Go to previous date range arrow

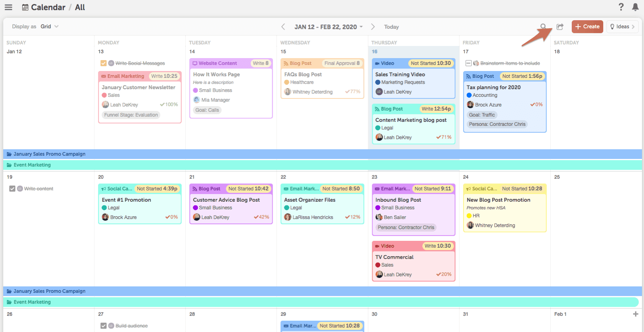pyautogui.click(x=283, y=27)
